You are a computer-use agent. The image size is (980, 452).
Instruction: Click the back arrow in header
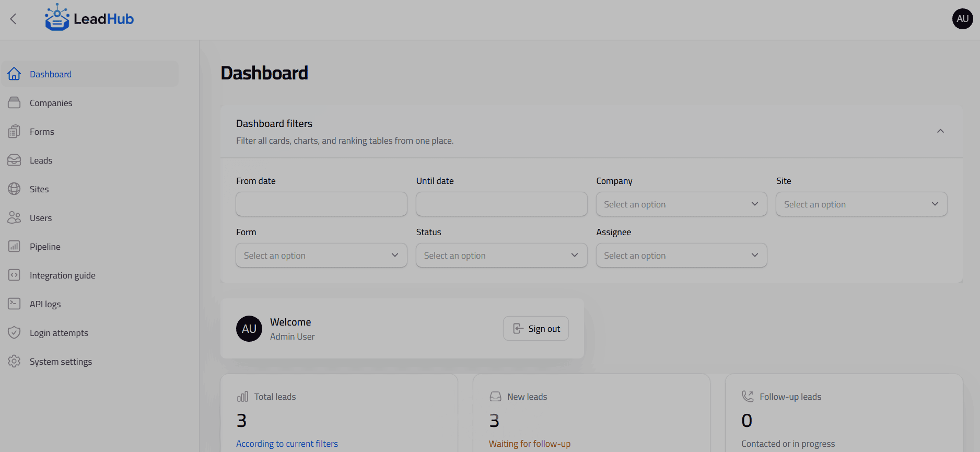(14, 19)
